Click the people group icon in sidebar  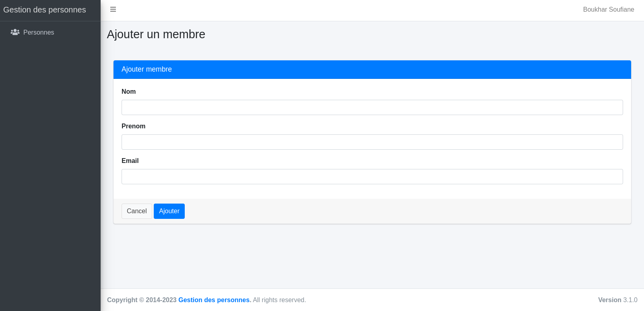[15, 32]
